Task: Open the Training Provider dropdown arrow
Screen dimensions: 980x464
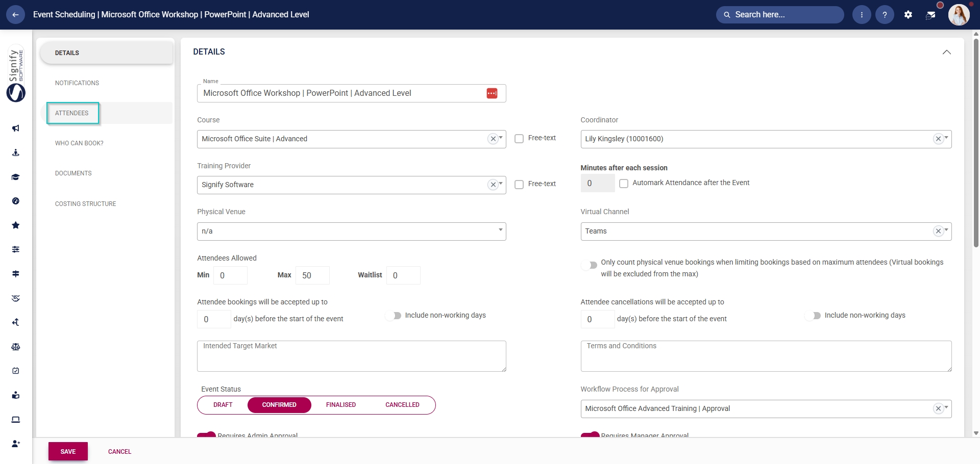Action: [501, 184]
